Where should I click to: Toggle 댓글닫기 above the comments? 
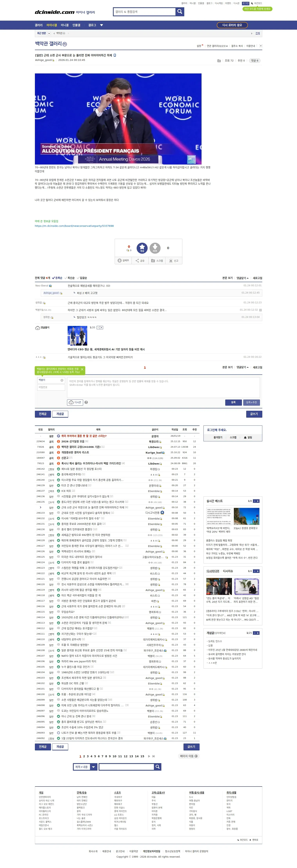(242, 278)
